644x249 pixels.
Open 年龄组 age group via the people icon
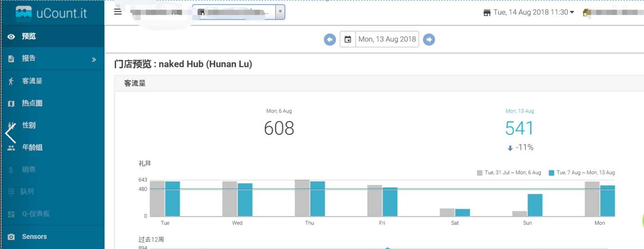tap(11, 147)
